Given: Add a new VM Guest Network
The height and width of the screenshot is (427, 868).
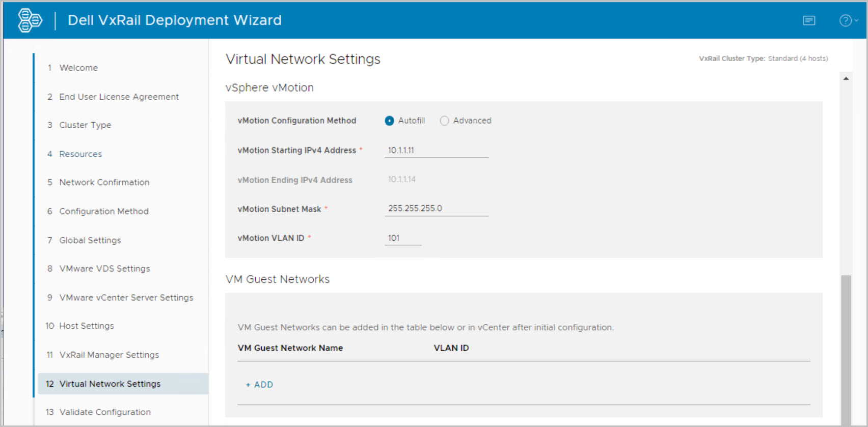Looking at the screenshot, I should [260, 385].
